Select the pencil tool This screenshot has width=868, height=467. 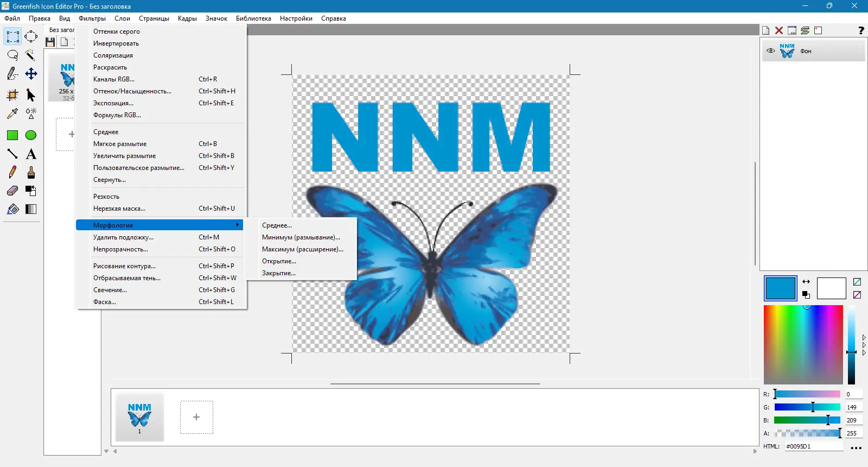(12, 172)
